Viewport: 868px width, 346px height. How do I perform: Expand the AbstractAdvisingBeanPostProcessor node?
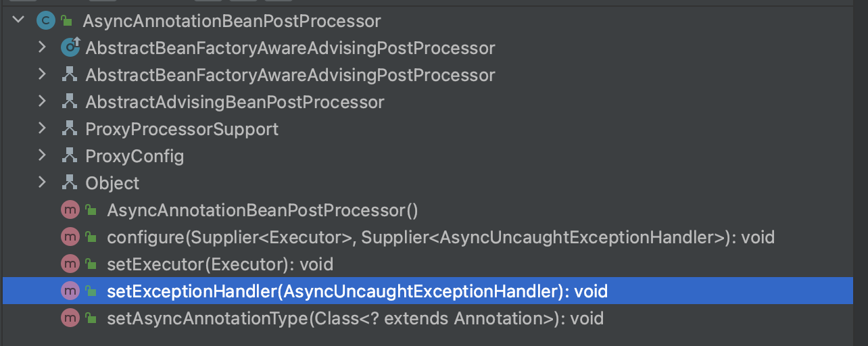pyautogui.click(x=42, y=101)
